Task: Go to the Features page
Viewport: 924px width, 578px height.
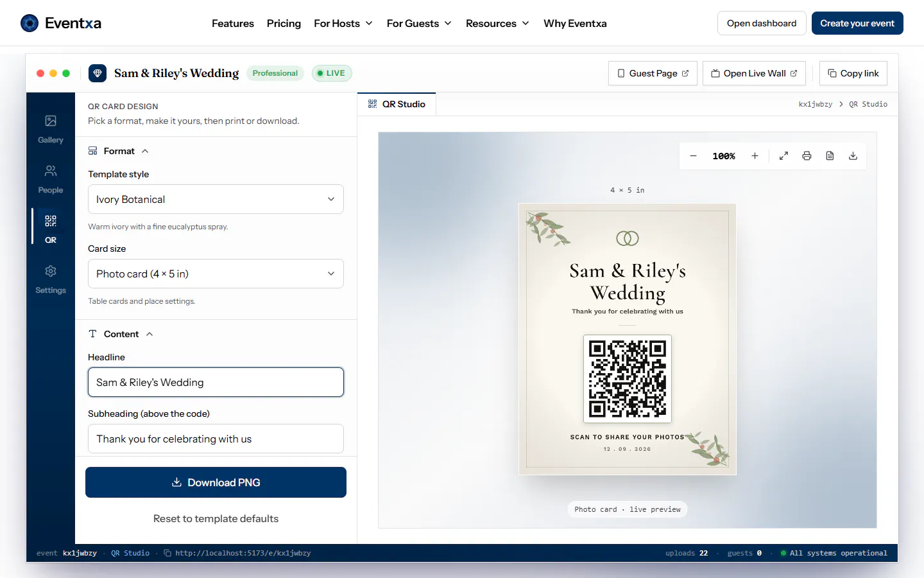Action: click(233, 23)
